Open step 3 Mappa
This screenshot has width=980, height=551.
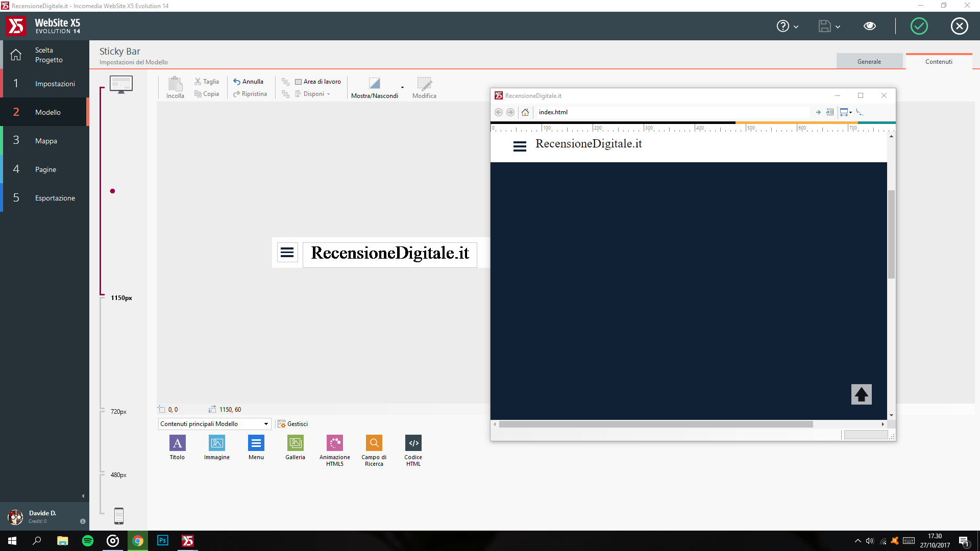click(44, 140)
